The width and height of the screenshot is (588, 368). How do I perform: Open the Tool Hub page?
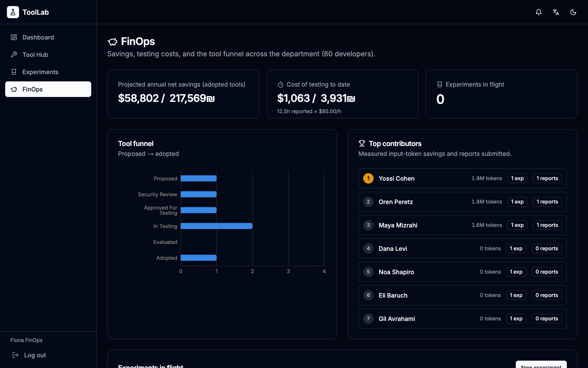point(48,55)
